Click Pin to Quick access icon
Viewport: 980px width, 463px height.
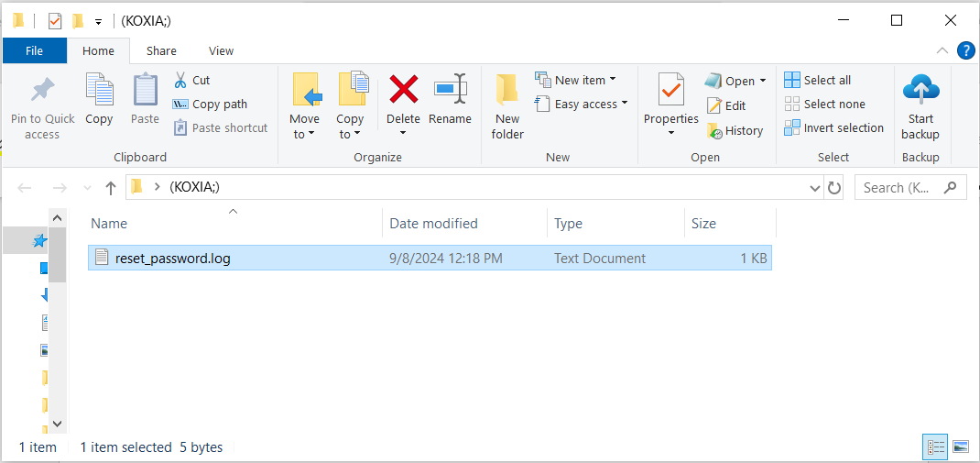click(42, 92)
